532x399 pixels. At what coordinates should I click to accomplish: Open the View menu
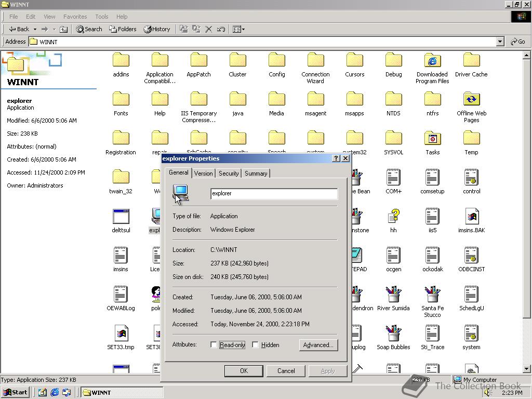point(49,17)
